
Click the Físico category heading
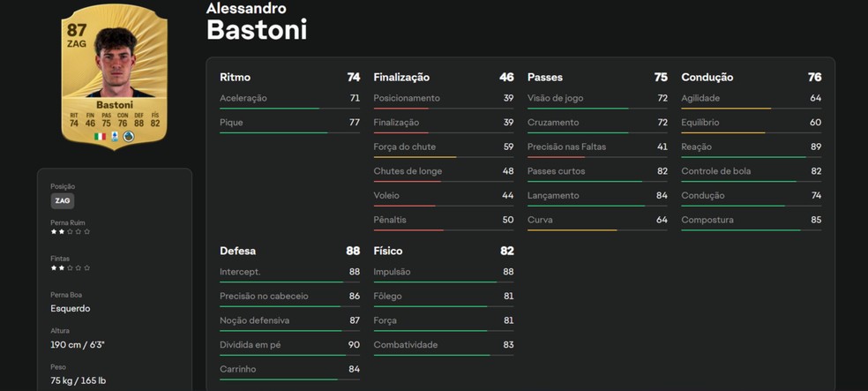click(x=392, y=252)
